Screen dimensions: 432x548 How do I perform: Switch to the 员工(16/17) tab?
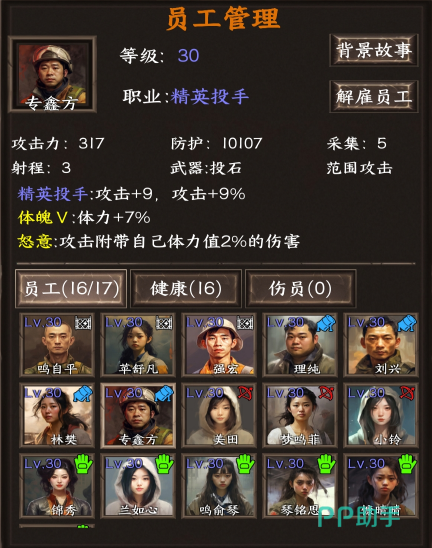tap(71, 288)
